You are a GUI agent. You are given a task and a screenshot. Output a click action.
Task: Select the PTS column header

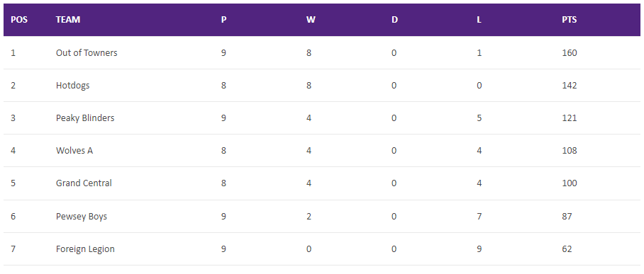coord(570,20)
